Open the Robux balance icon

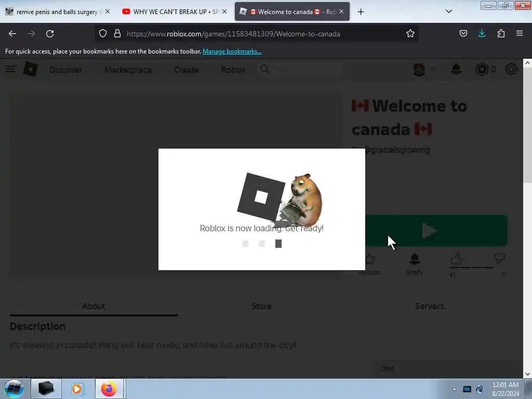coord(482,69)
